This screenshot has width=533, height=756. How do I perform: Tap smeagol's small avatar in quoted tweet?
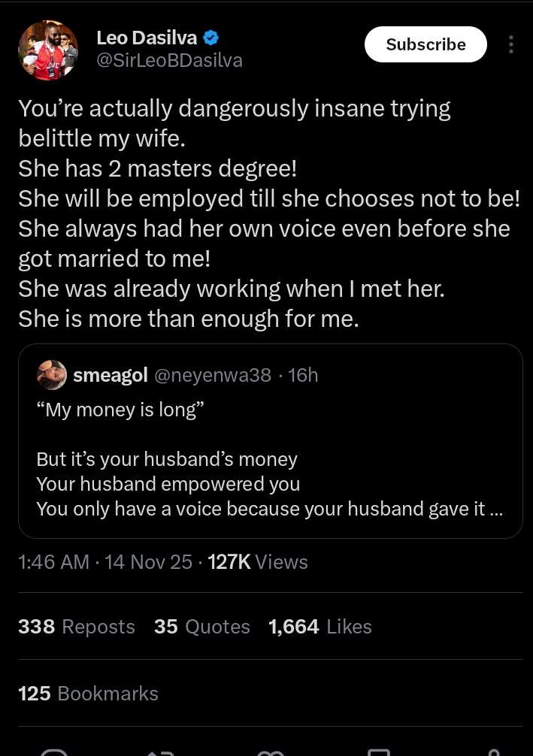pos(52,375)
